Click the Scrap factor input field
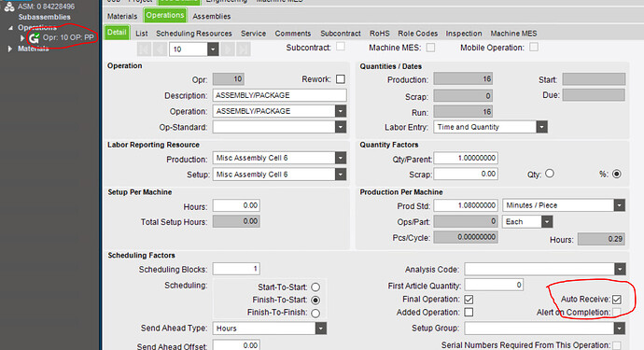Viewport: 644px width, 350px height. click(x=466, y=175)
